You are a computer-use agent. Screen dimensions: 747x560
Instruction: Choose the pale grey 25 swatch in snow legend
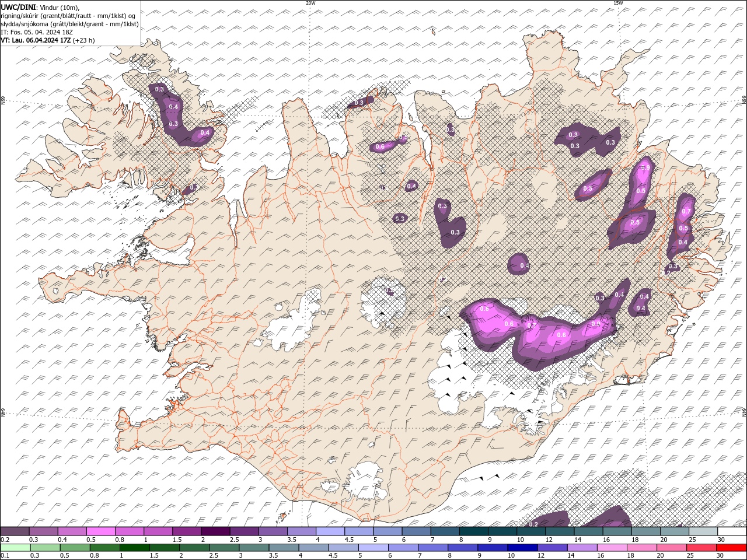pos(703,531)
